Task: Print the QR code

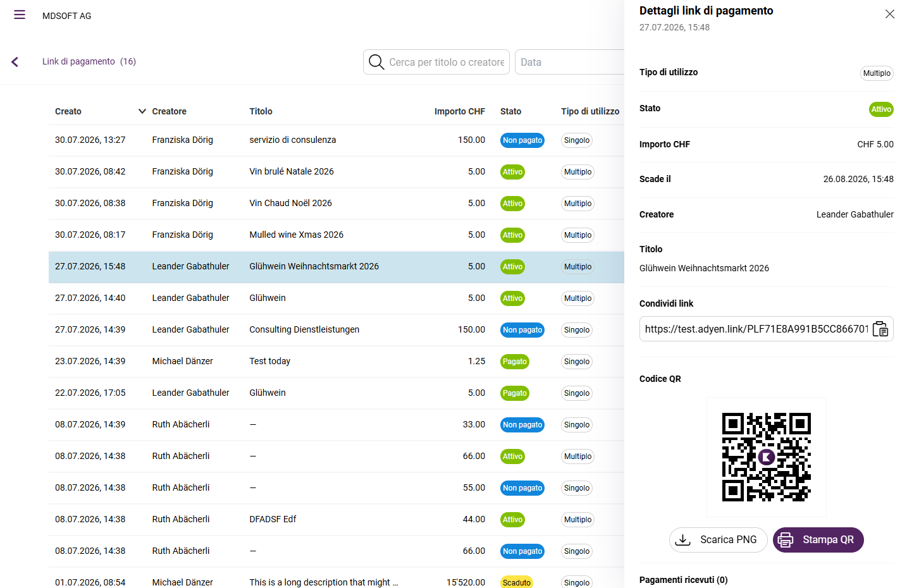Action: click(x=818, y=540)
